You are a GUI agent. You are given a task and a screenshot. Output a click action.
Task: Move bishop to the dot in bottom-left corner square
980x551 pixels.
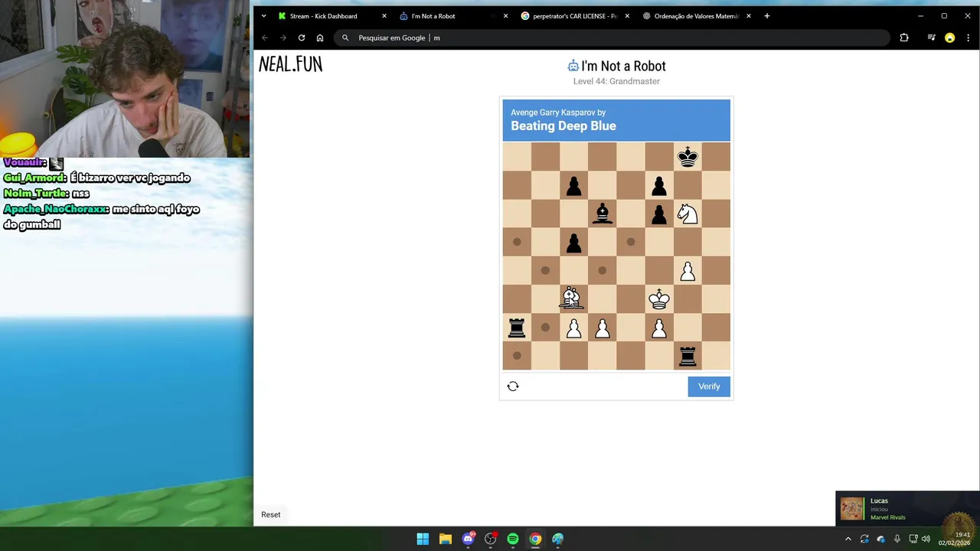(x=517, y=356)
